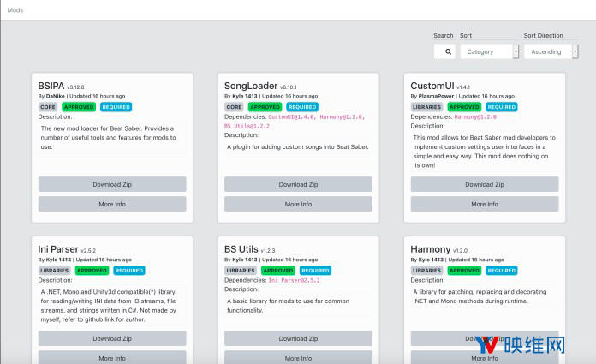Open More Info for BSIPA
596x364 pixels.
112,204
